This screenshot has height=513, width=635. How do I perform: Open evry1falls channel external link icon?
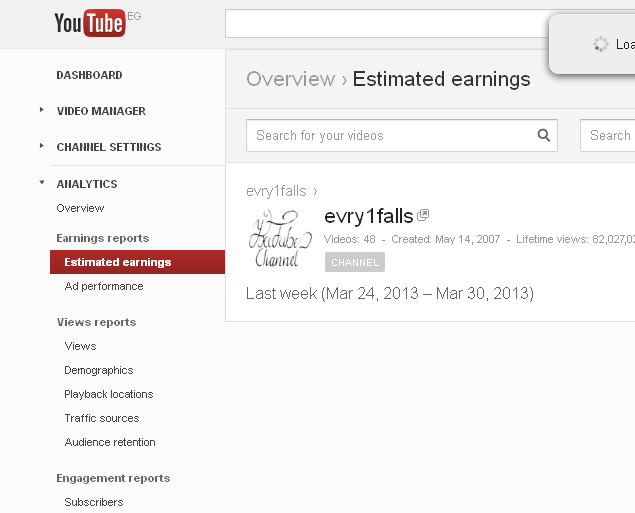pyautogui.click(x=423, y=215)
